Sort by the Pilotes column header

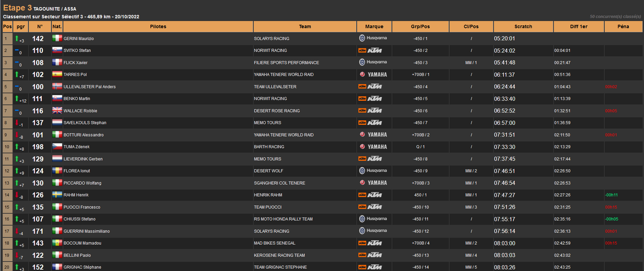[158, 27]
